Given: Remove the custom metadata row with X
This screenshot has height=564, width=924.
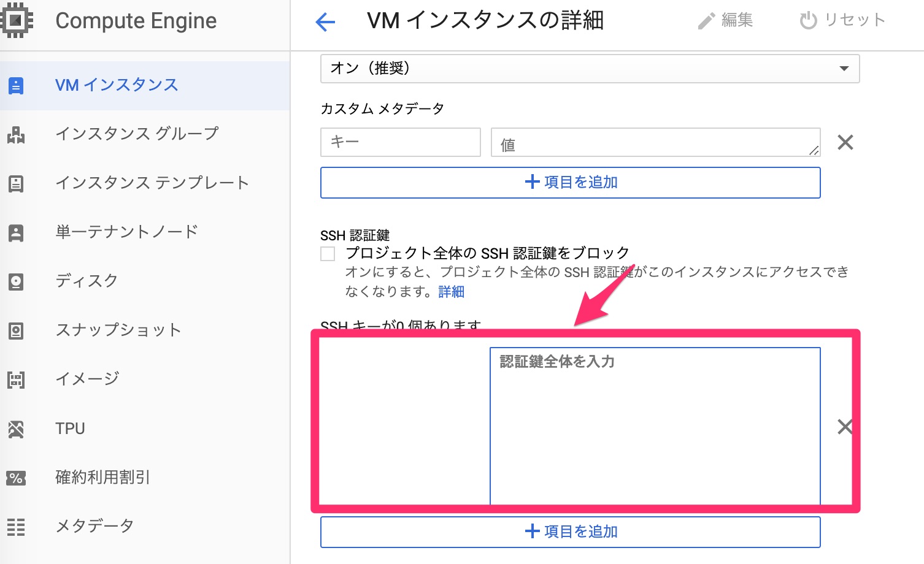Looking at the screenshot, I should tap(845, 142).
